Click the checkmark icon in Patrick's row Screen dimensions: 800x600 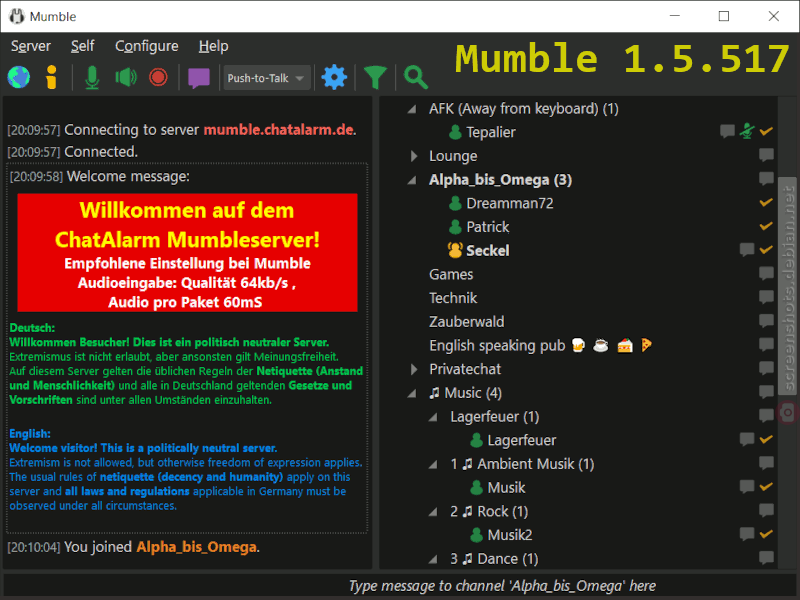coord(766,226)
